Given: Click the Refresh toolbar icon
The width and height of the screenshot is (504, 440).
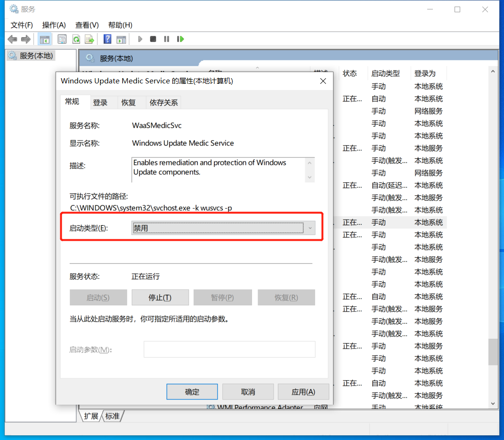Looking at the screenshot, I should (x=76, y=39).
